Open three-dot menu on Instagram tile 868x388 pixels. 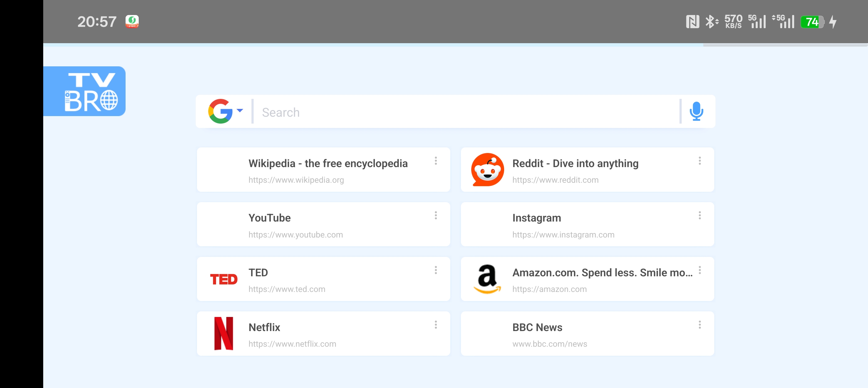700,215
